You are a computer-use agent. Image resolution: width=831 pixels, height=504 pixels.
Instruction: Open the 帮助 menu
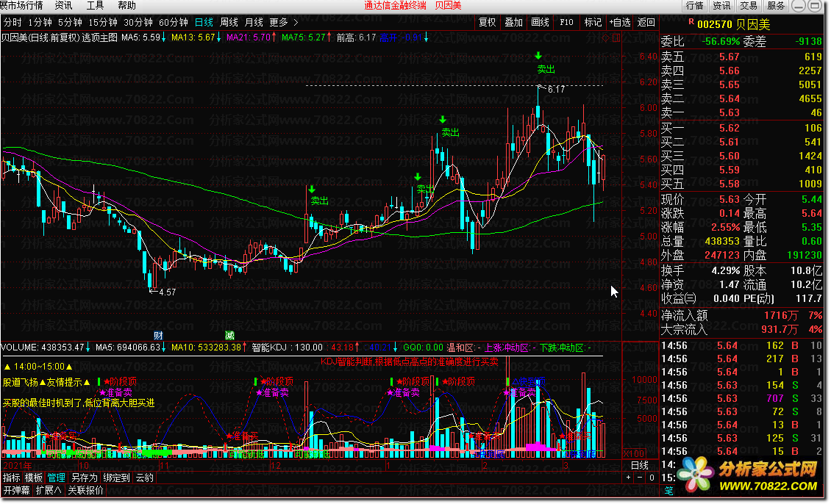click(x=127, y=6)
